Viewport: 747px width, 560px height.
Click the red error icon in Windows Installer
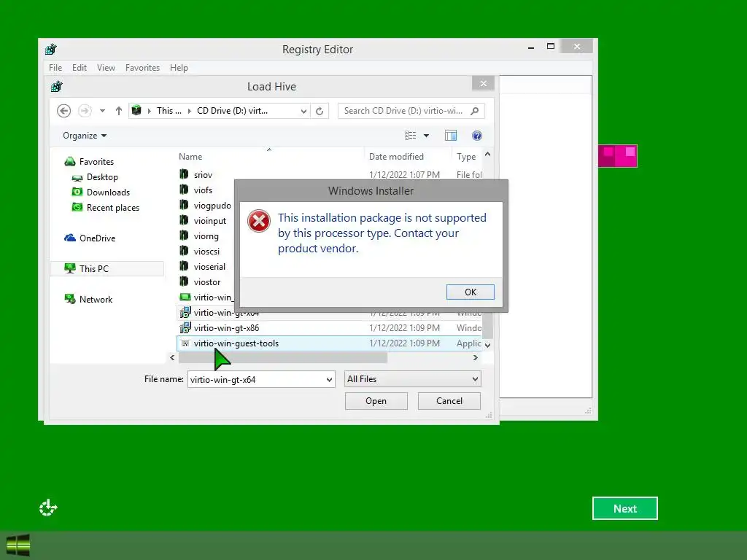[x=259, y=221]
